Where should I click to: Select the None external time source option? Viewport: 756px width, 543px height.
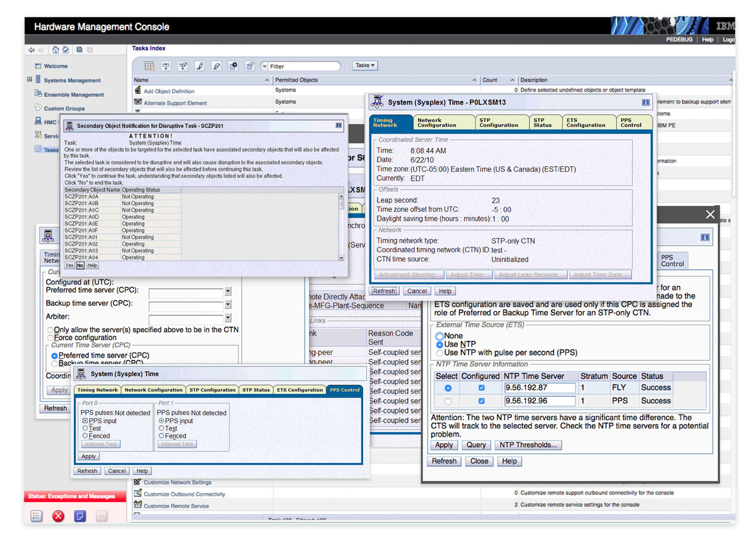pyautogui.click(x=439, y=336)
